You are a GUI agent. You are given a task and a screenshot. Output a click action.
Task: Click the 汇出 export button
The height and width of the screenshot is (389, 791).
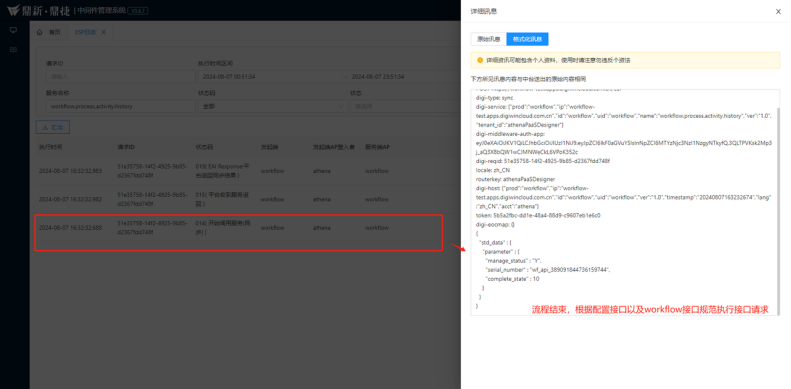(53, 128)
